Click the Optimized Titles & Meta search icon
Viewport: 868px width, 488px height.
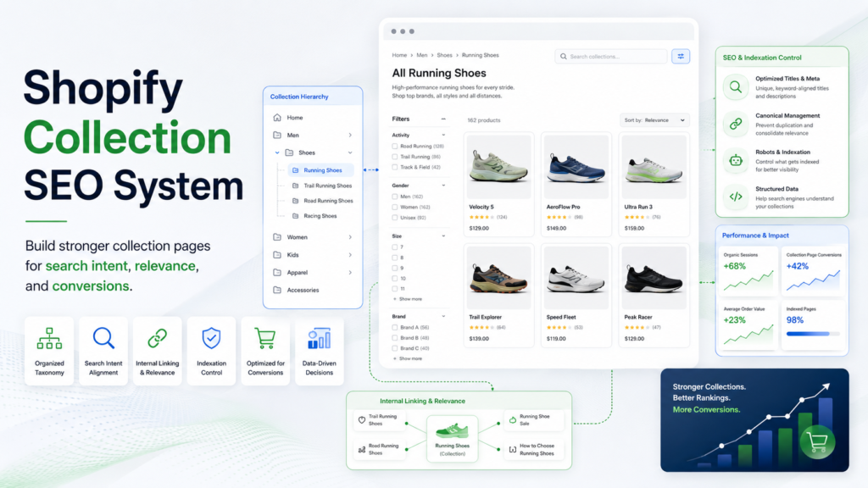pyautogui.click(x=736, y=87)
